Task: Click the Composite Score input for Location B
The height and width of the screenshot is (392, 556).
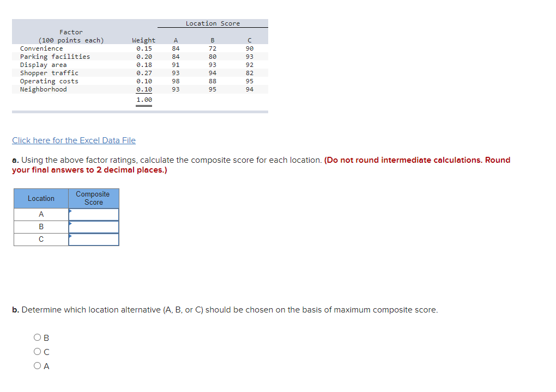Action: pyautogui.click(x=94, y=226)
